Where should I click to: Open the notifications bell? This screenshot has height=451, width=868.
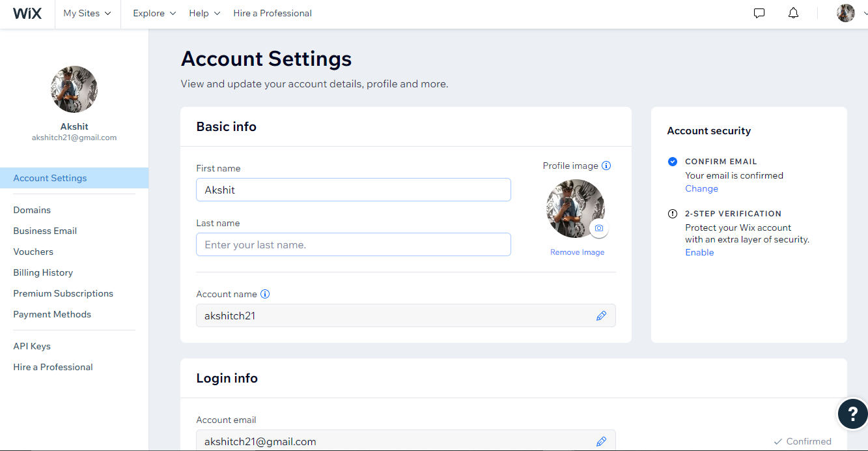tap(793, 13)
